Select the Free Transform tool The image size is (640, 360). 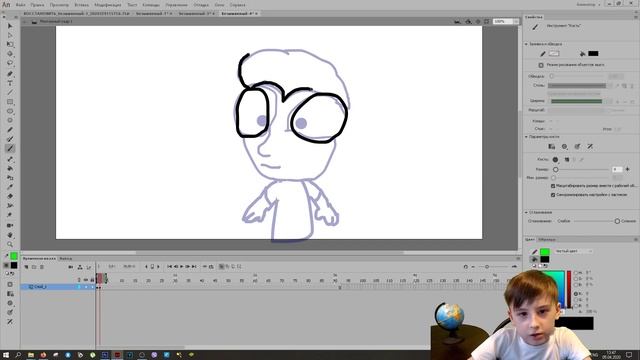click(10, 44)
